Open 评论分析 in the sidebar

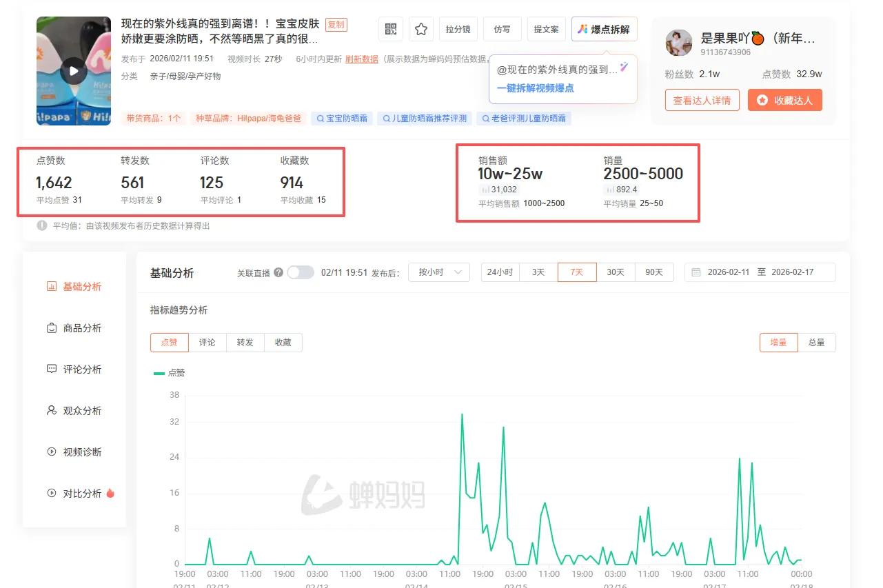[x=74, y=369]
